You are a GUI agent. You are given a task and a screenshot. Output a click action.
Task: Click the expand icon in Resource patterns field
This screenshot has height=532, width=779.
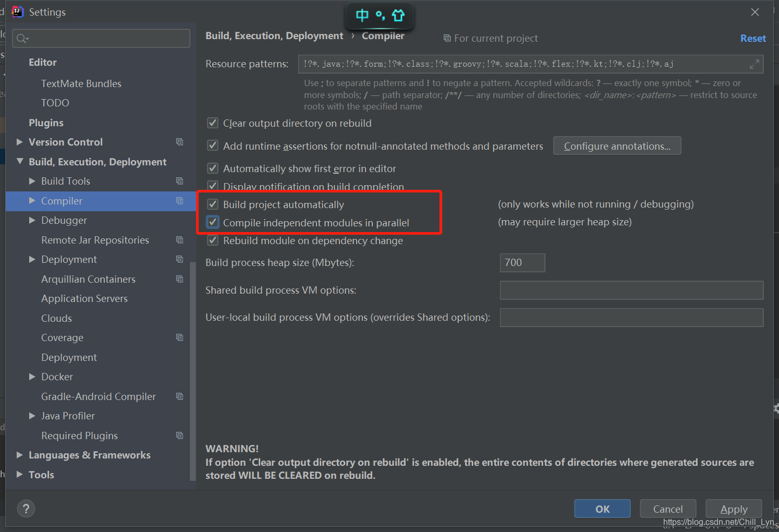(x=754, y=64)
